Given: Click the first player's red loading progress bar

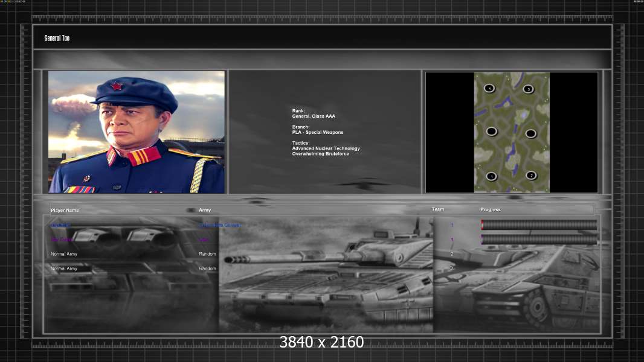Looking at the screenshot, I should (539, 225).
